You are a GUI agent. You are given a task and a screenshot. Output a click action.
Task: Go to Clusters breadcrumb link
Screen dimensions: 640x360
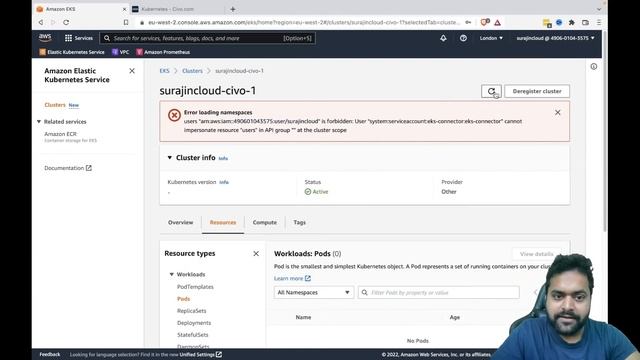coord(192,71)
